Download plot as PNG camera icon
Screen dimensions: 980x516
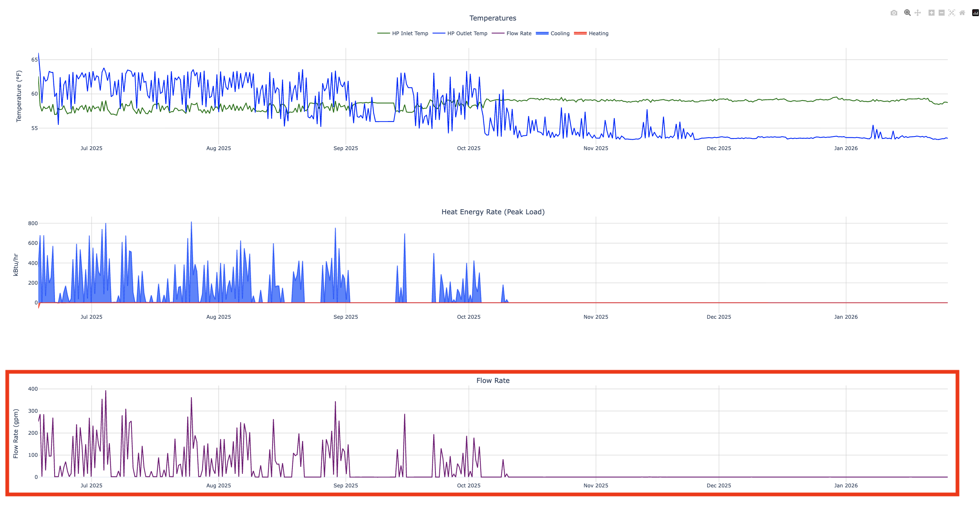pos(894,13)
